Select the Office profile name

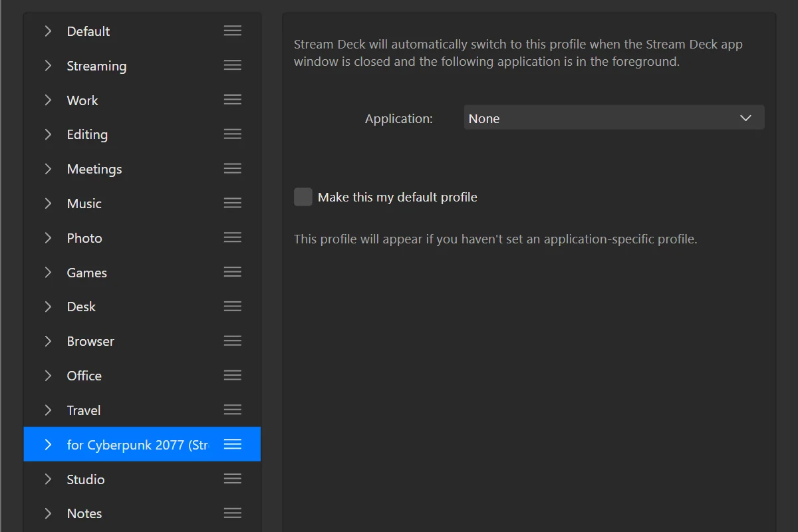pyautogui.click(x=84, y=376)
